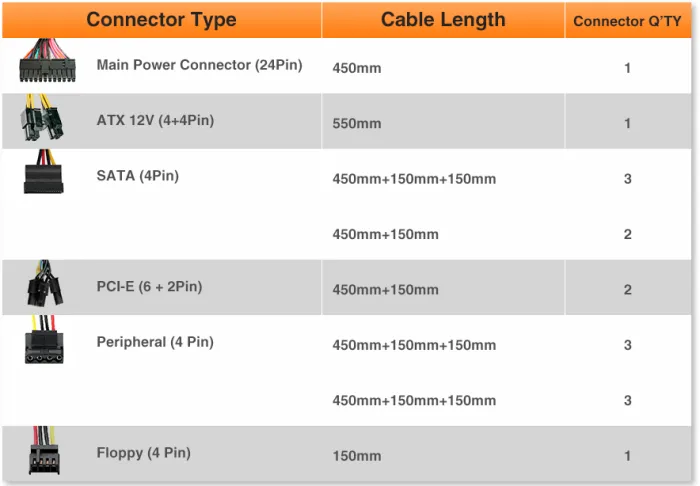Viewport: 700px width, 486px height.
Task: Click the ATX 12V (4+4Pin) label
Action: point(155,121)
